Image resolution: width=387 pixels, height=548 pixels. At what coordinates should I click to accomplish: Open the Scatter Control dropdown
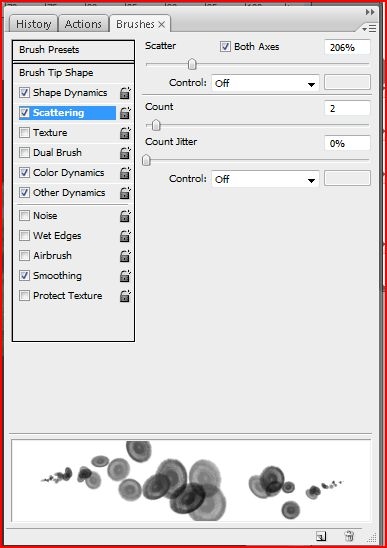[265, 83]
